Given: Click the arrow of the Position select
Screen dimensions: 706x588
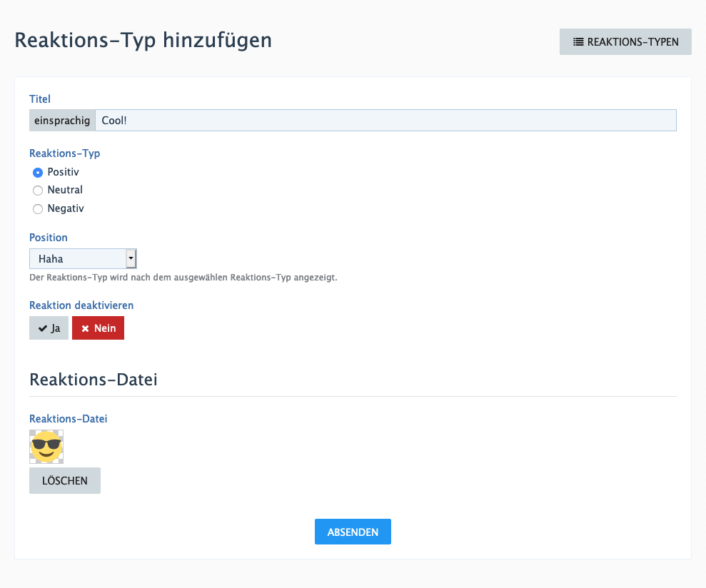Looking at the screenshot, I should point(131,259).
